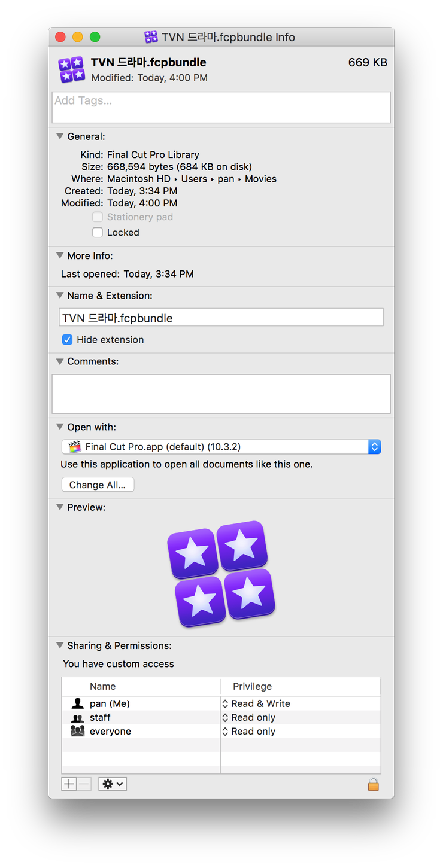Change pan (Me) Read & Write privilege
Image resolution: width=443 pixels, height=868 pixels.
tap(256, 703)
